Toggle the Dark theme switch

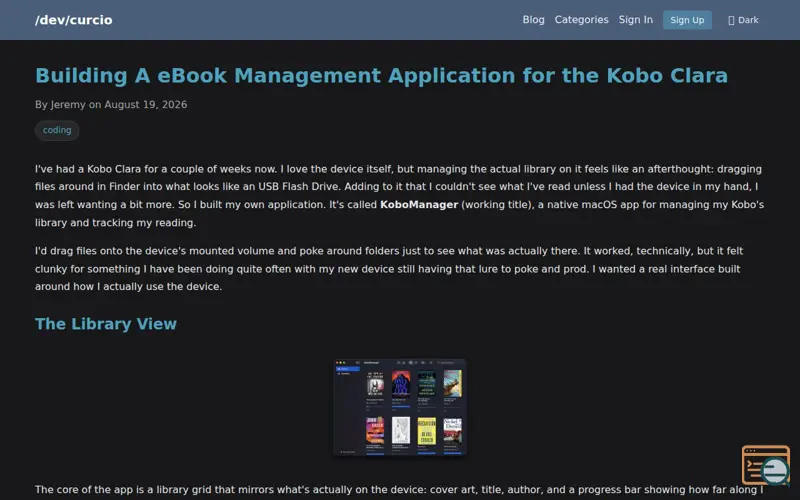(743, 20)
